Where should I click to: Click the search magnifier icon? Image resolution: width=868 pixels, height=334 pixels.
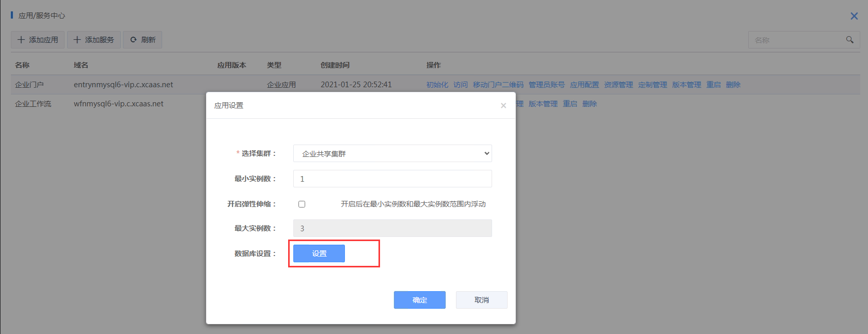point(849,40)
